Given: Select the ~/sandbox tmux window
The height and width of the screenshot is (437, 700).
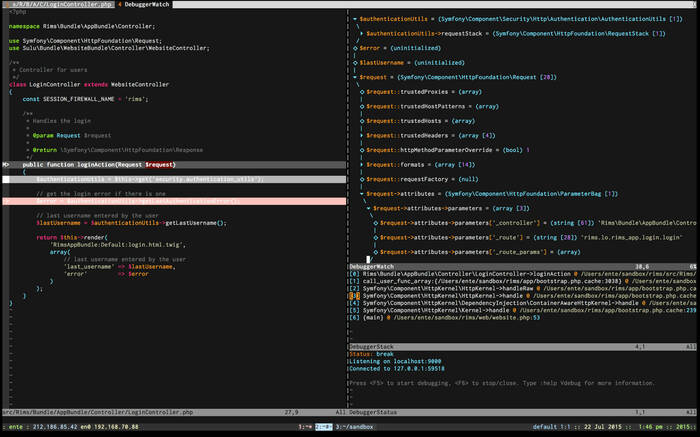Looking at the screenshot, I should point(354,426).
